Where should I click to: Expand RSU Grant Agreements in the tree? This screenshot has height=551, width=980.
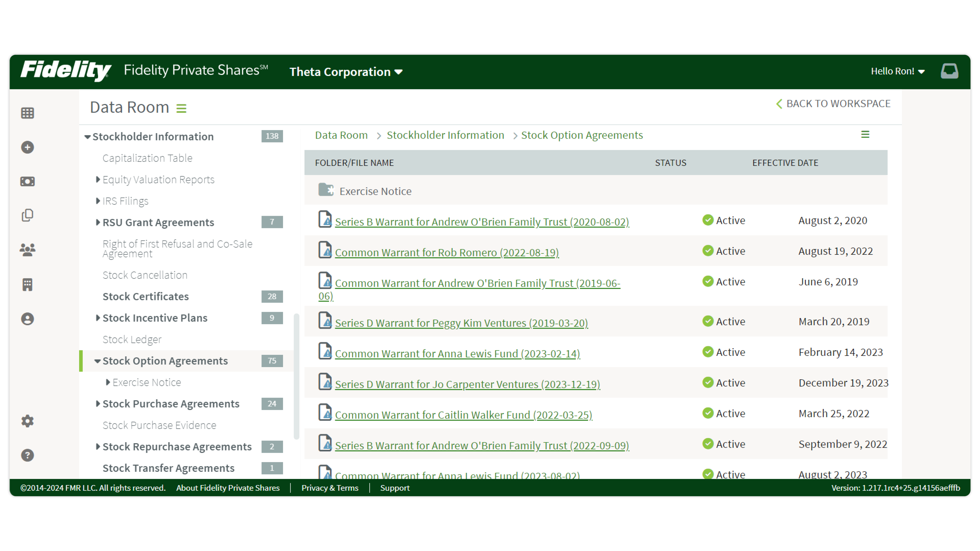(x=98, y=222)
